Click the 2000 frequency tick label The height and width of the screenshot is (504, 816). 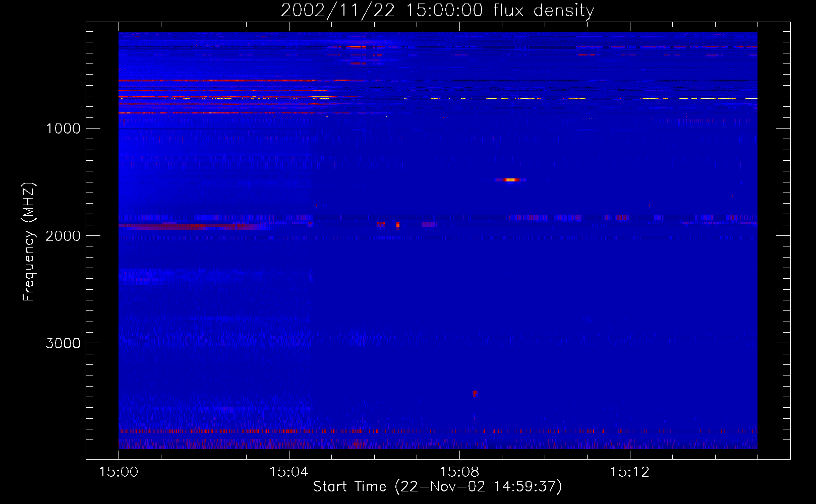pyautogui.click(x=63, y=236)
